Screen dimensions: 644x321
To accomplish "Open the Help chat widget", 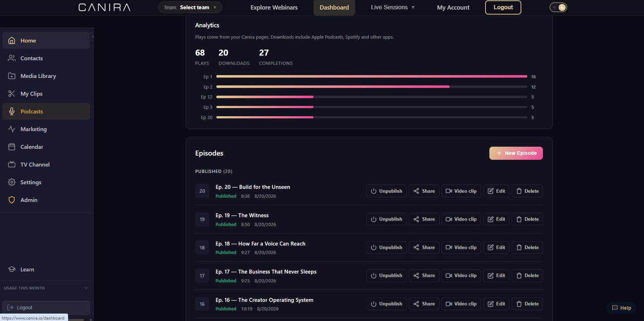I will pos(621,308).
